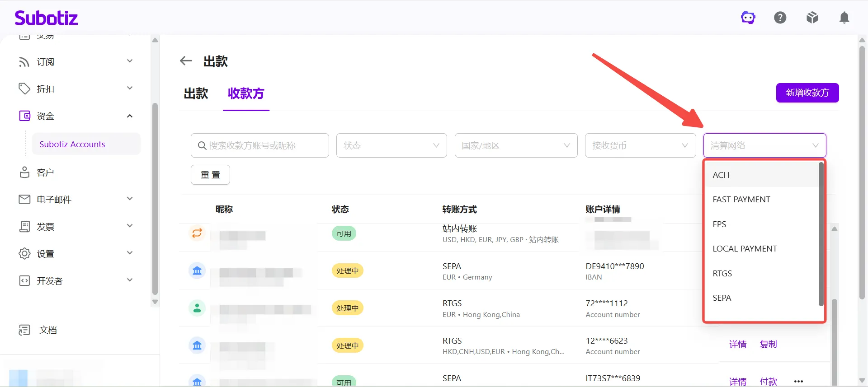Open Subotiz Accounts in sidebar
Image resolution: width=868 pixels, height=387 pixels.
(86, 144)
